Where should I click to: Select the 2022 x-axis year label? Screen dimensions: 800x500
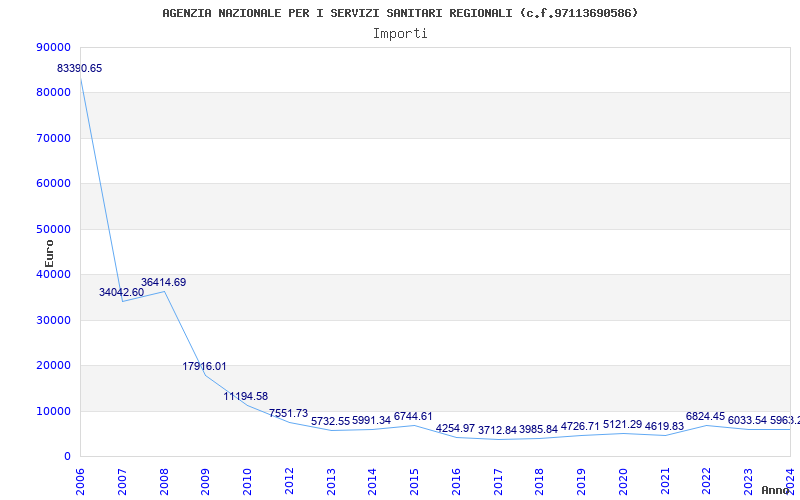point(707,482)
